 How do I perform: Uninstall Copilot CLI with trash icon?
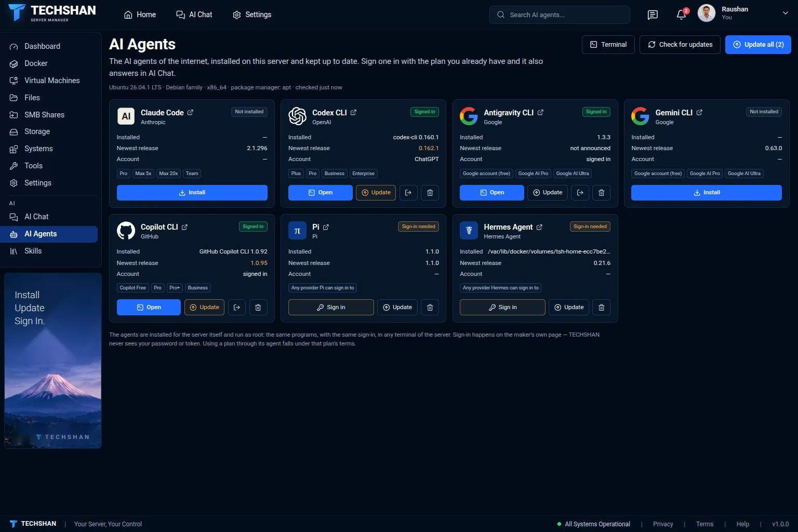click(x=258, y=308)
